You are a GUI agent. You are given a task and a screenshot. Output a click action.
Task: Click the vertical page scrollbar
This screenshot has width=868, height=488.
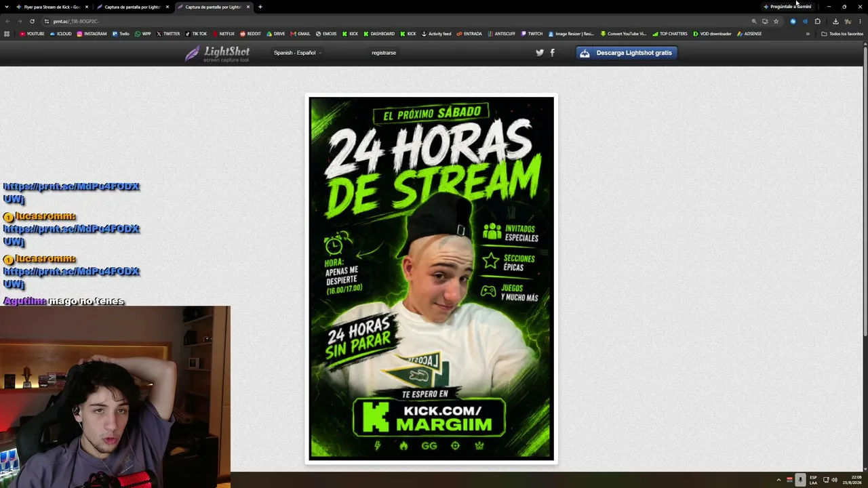(865, 190)
